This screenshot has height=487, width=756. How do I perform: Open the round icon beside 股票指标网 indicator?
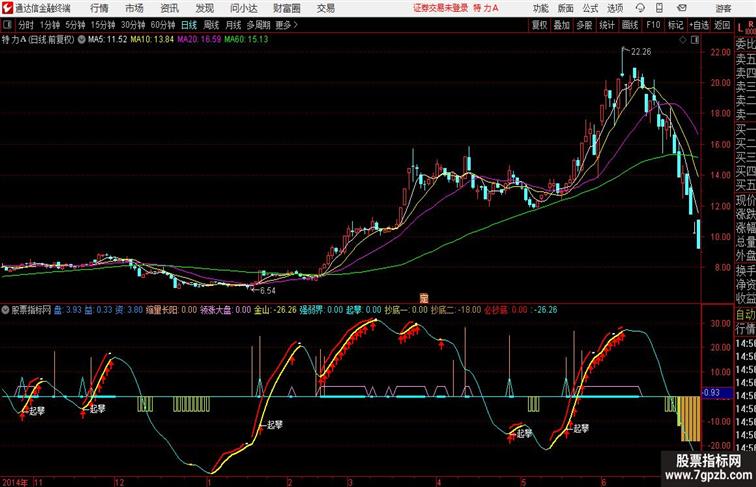click(5, 310)
